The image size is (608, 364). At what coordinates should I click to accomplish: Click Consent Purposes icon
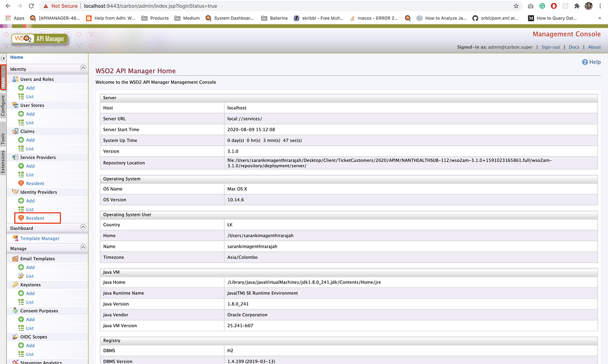coord(15,311)
